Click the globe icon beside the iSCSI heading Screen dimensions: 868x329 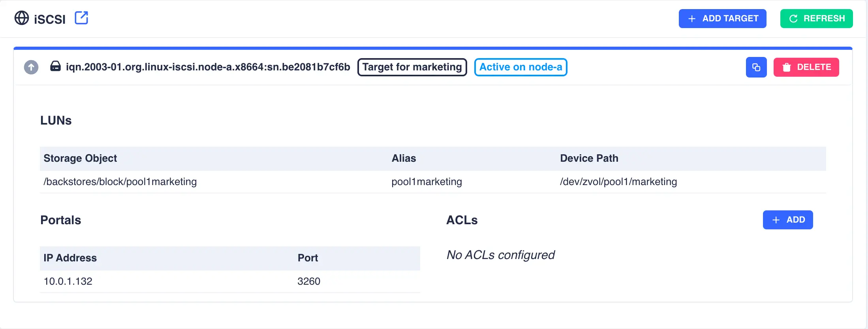click(22, 18)
